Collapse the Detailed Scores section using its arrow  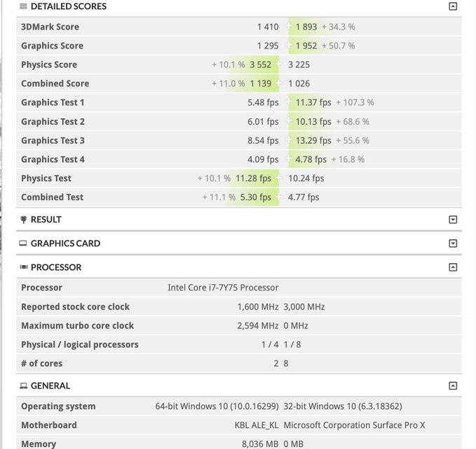click(453, 6)
